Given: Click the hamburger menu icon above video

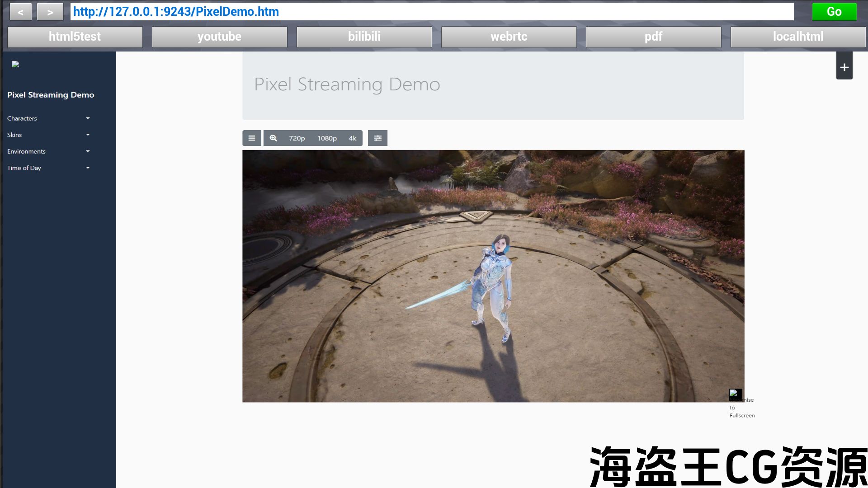Looking at the screenshot, I should 251,138.
